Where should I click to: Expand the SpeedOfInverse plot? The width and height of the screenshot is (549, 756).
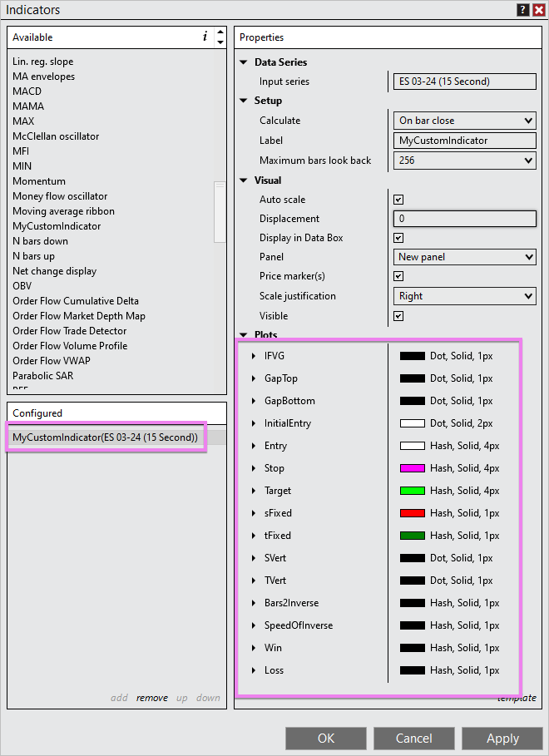[x=253, y=625]
